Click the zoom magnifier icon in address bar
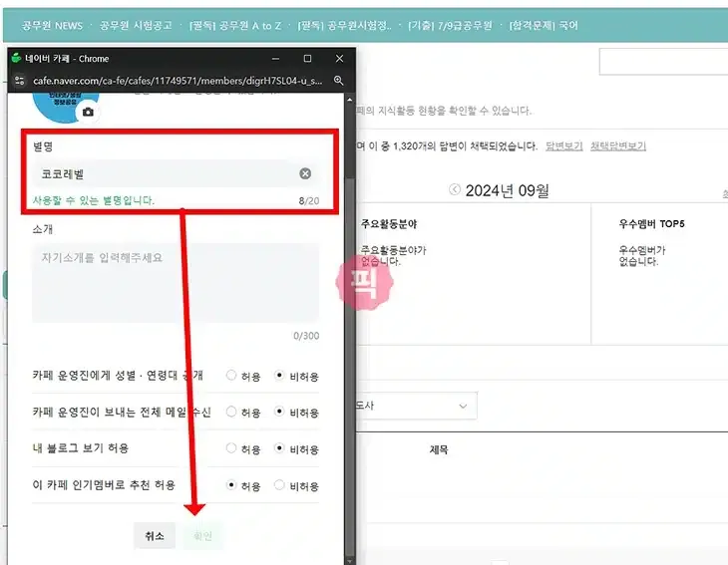Screen dimensions: 728x565 [x=338, y=81]
